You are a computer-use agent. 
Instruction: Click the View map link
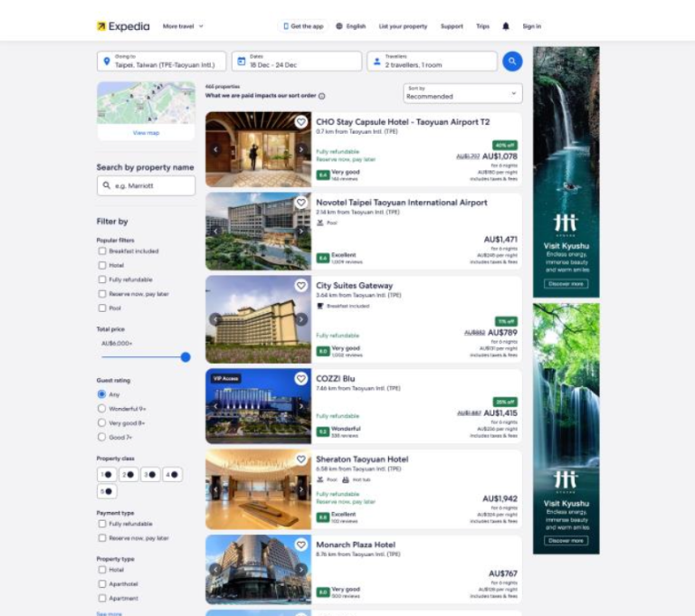146,133
